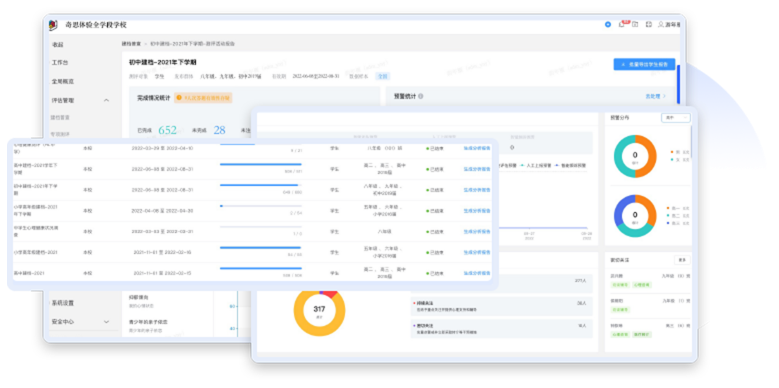
Task: Click the title 初中建档-2021年下学期 in report header
Action: pyautogui.click(x=162, y=63)
